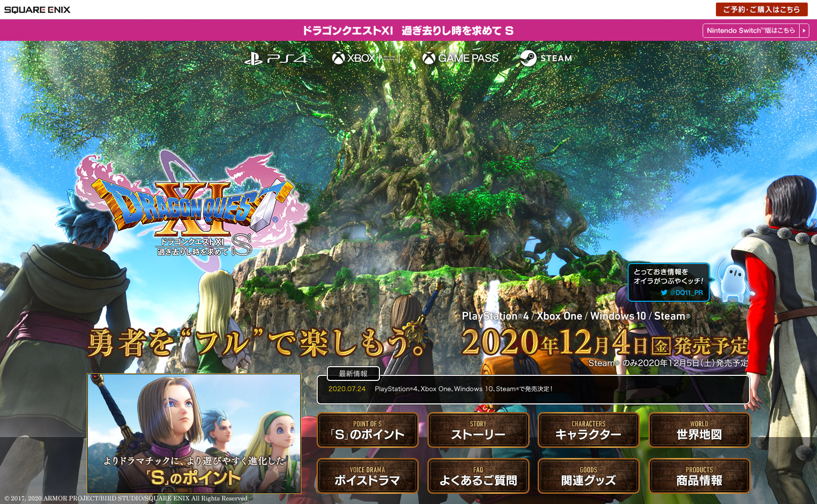Screen dimensions: 817x504
Task: Open the FAQ よくあるご質問 menu button
Action: click(478, 476)
